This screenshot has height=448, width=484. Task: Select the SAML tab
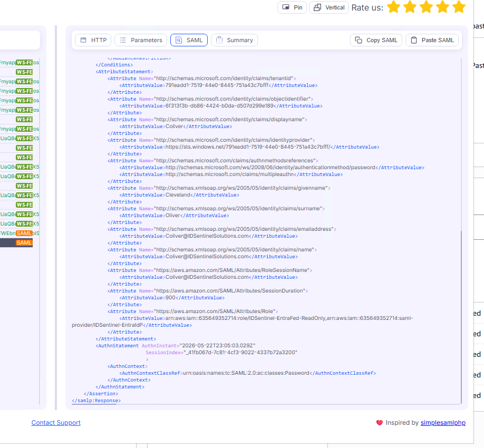tap(189, 40)
